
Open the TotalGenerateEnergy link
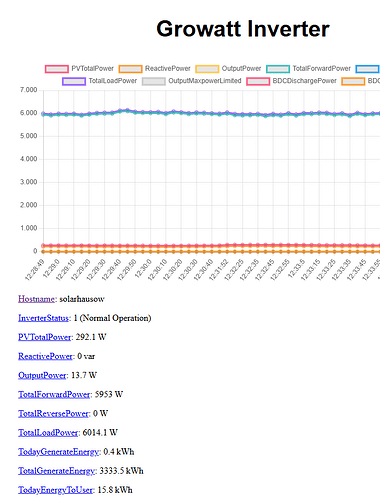coord(57,471)
